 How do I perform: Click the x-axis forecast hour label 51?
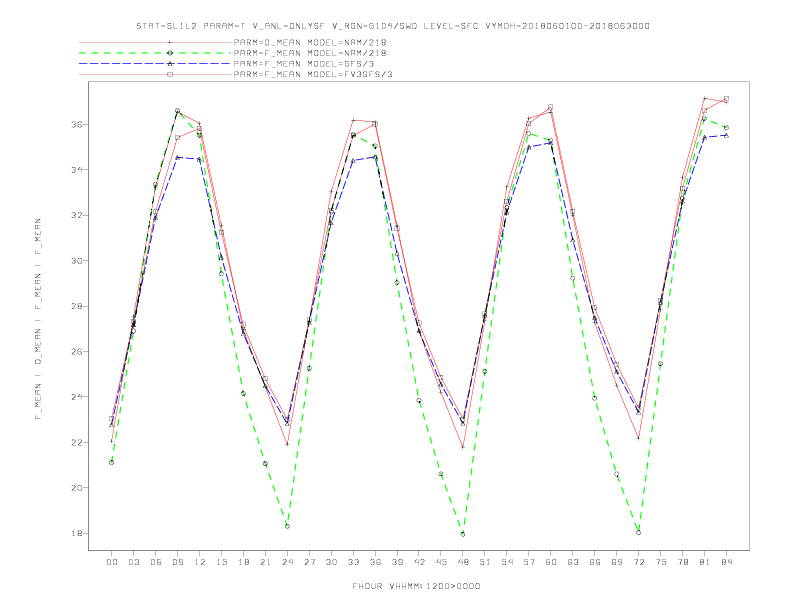pyautogui.click(x=485, y=562)
